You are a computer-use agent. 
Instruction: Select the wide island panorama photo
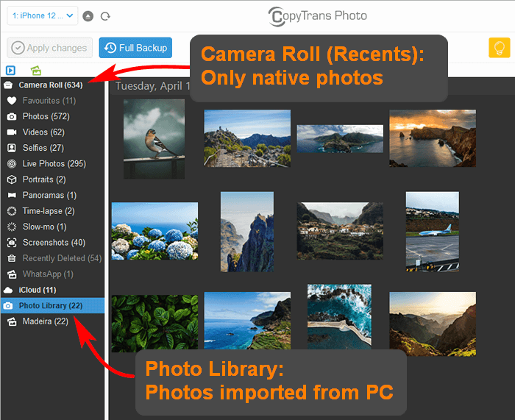coord(340,138)
